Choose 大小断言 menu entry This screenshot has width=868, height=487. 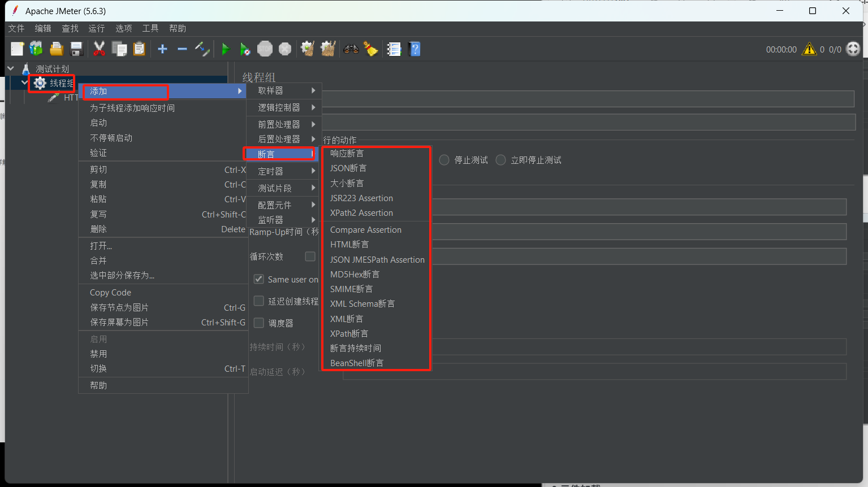click(376, 183)
